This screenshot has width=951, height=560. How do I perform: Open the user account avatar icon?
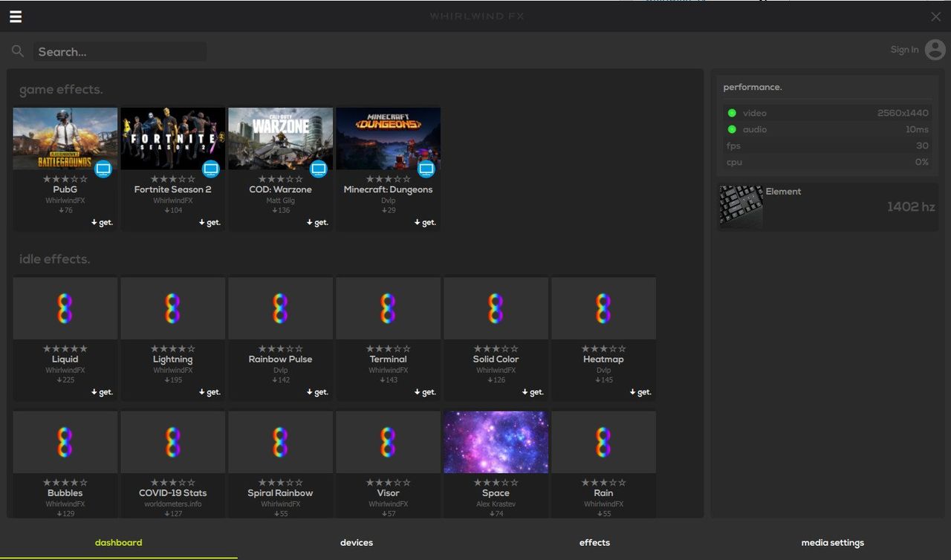tap(935, 50)
